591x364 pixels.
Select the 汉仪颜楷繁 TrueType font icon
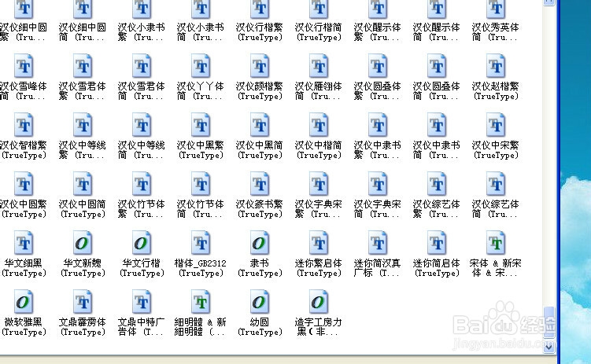[x=260, y=66]
